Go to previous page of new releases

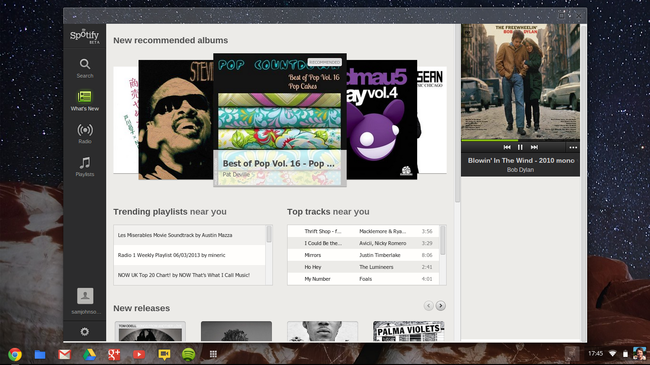(429, 306)
